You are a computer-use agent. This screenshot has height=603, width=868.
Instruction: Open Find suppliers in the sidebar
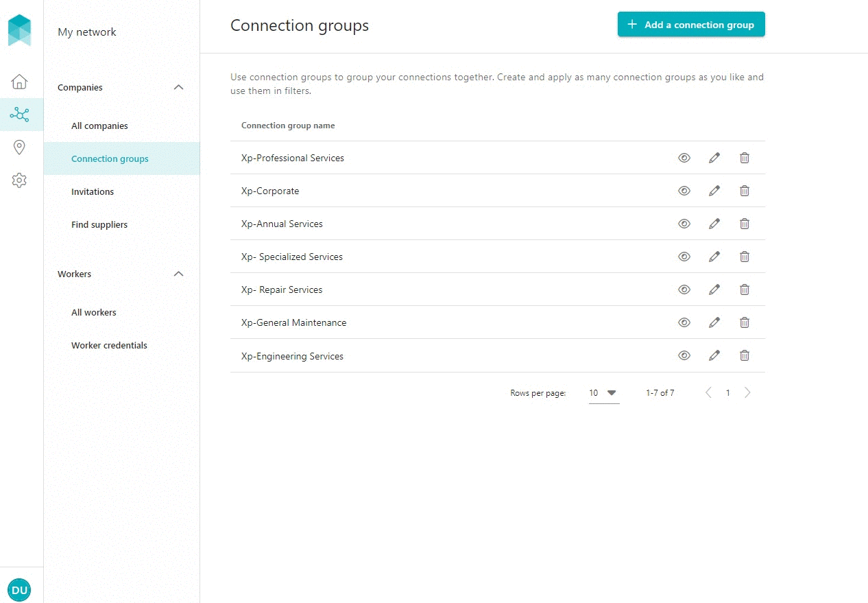pos(122,224)
